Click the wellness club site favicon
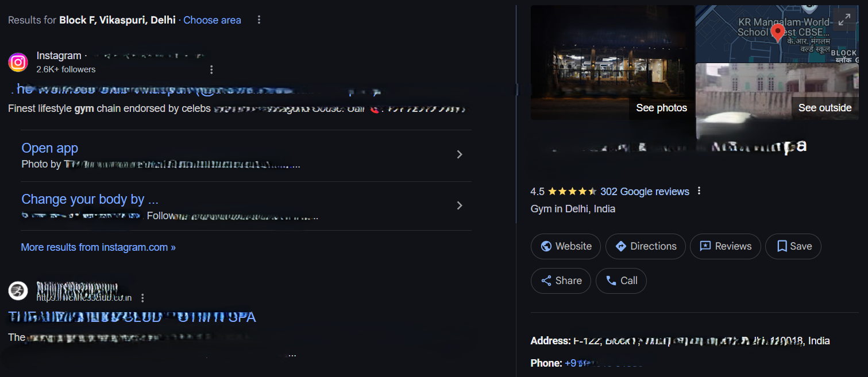This screenshot has height=377, width=868. [x=18, y=291]
